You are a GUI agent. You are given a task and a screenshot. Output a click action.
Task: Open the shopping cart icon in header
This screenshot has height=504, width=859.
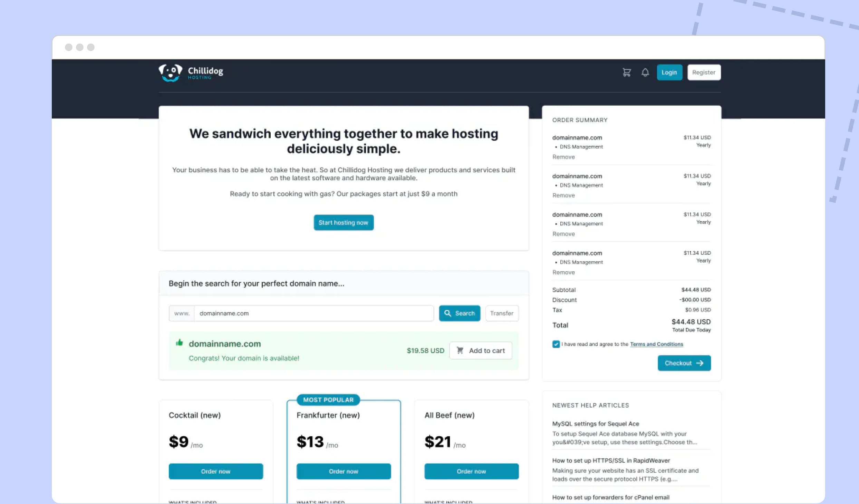pyautogui.click(x=627, y=72)
